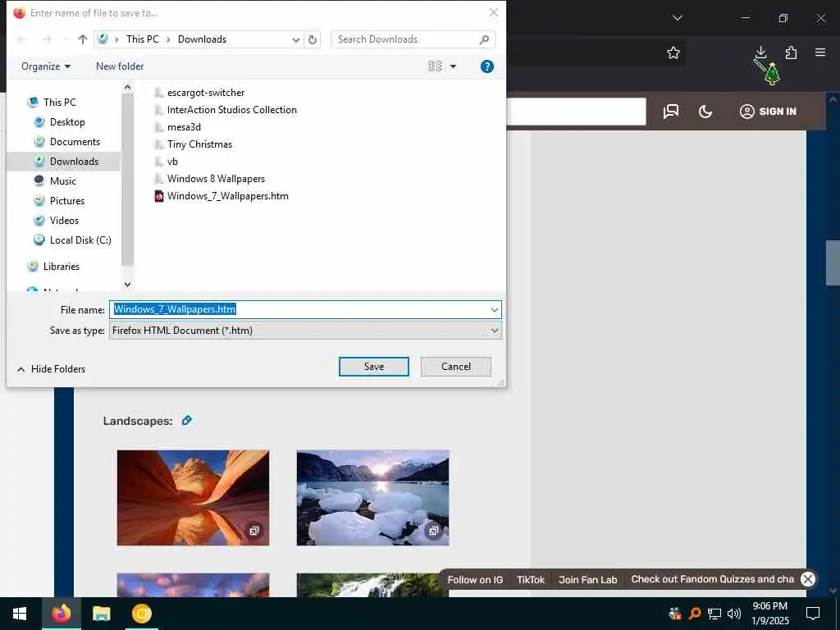Open the icy lake wallpaper thumbnail
840x630 pixels.
click(373, 498)
